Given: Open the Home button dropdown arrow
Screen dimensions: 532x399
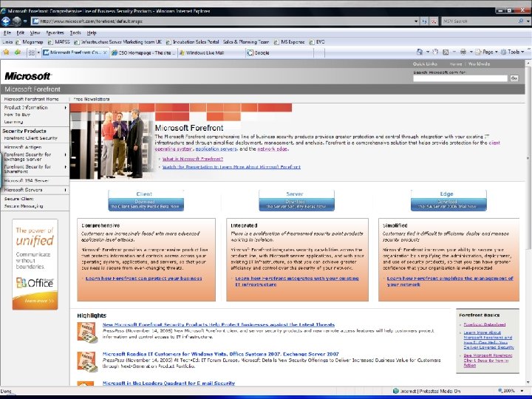Looking at the screenshot, I should pyautogui.click(x=428, y=52).
